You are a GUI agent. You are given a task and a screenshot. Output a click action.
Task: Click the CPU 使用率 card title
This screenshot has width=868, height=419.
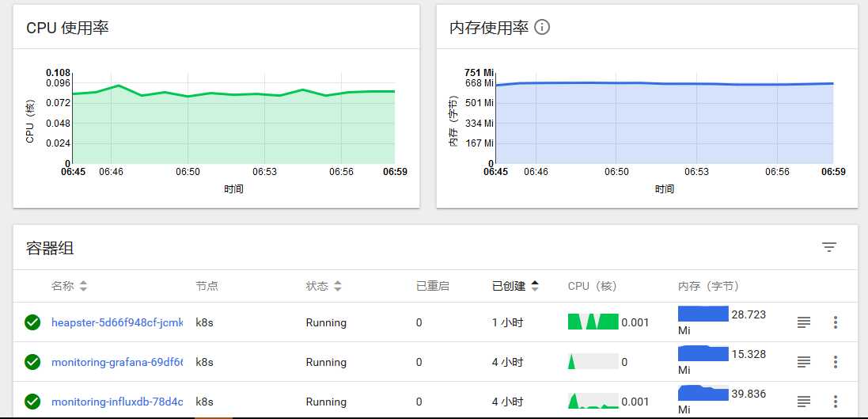point(67,28)
